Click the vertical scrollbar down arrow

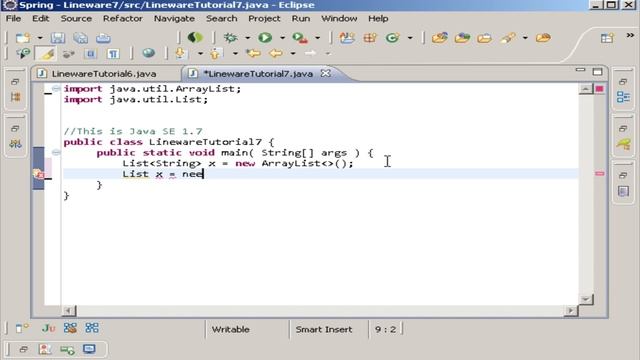(585, 300)
